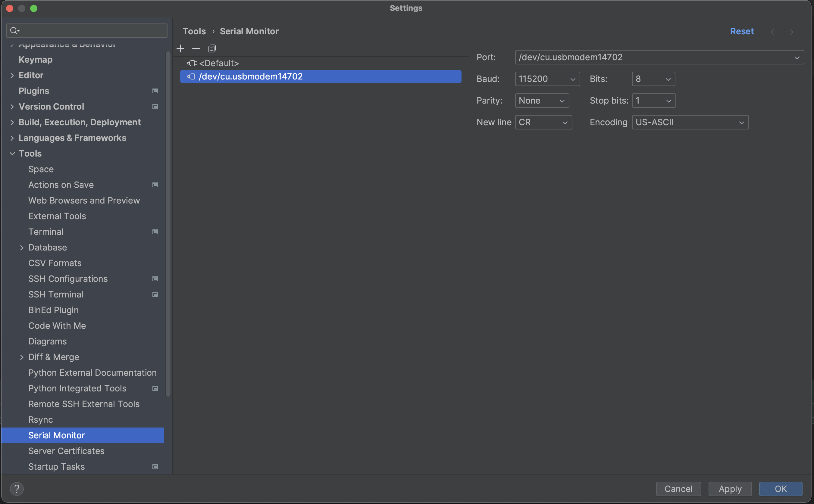
Task: Click the help question mark icon
Action: 17,489
